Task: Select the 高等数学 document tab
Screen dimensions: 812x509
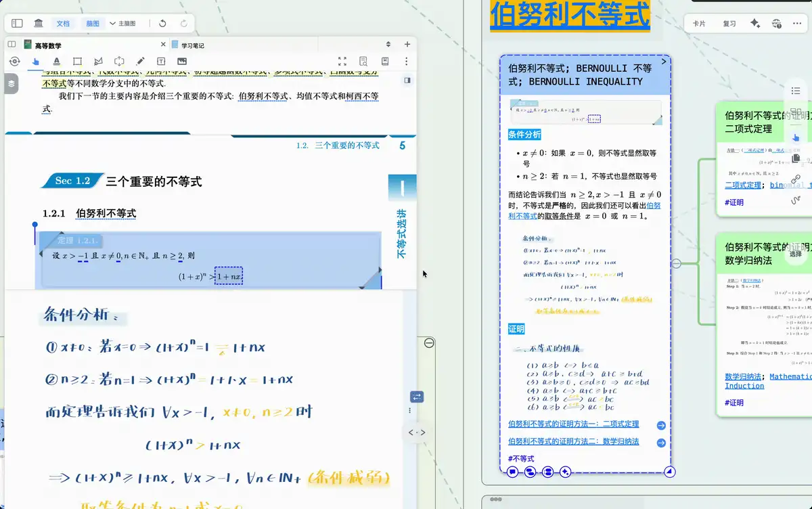Action: pyautogui.click(x=49, y=45)
